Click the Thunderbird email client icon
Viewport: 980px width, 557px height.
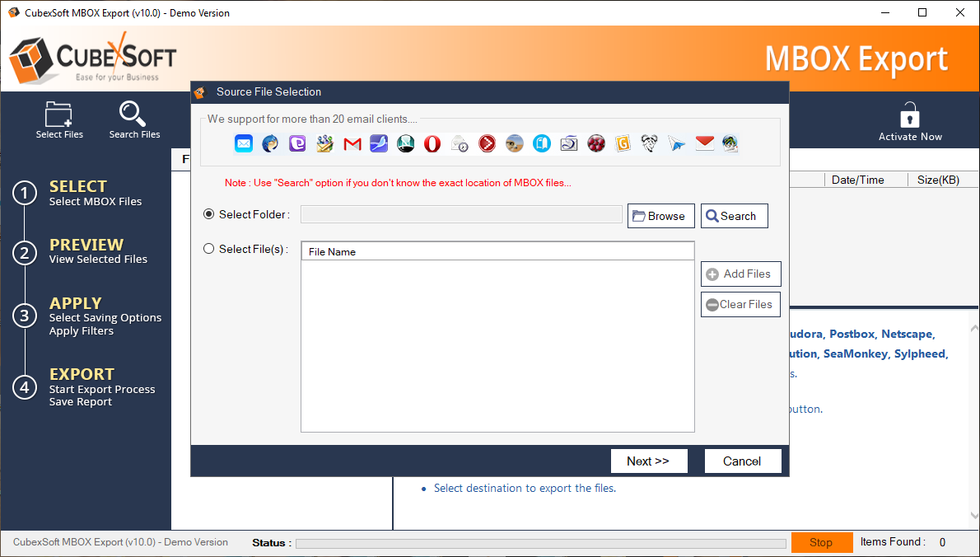(270, 144)
